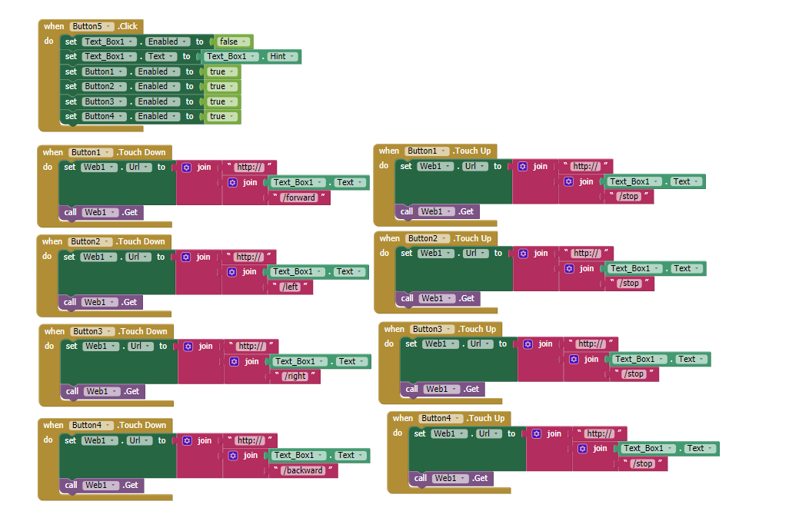Select the "/backward" text string block
This screenshot has width=812, height=521.
click(303, 470)
